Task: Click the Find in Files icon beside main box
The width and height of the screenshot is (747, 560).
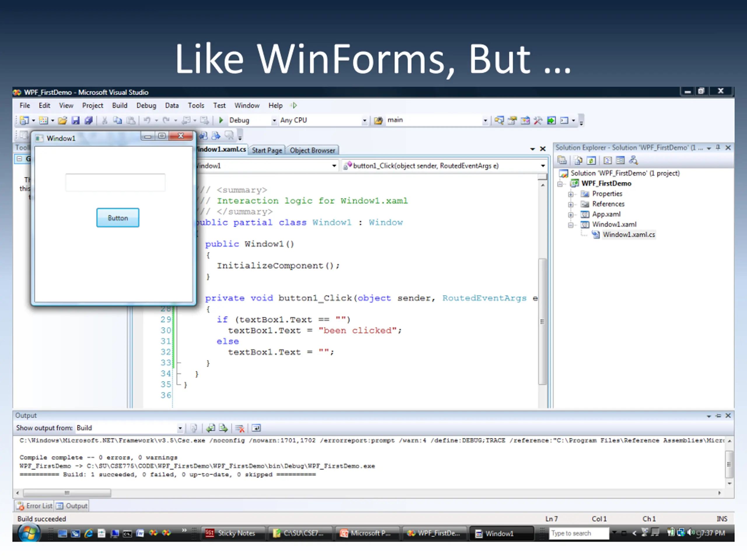Action: (378, 120)
